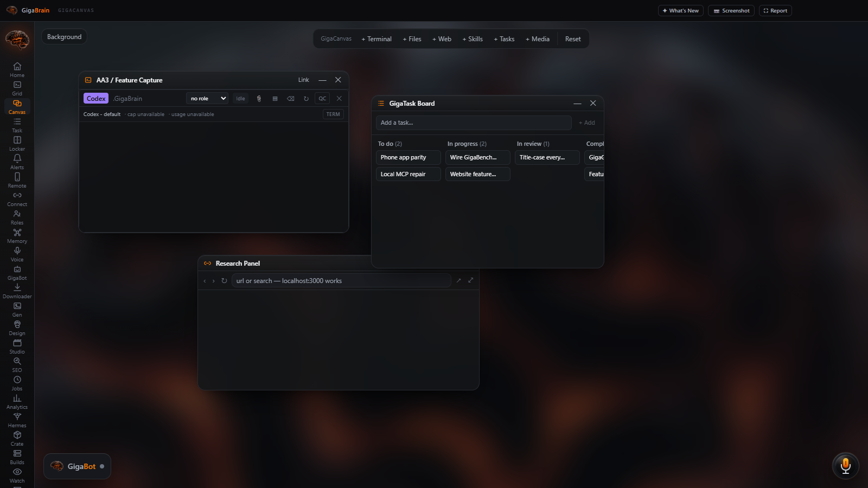Viewport: 868px width, 488px height.
Task: Open the no role dropdown
Action: click(x=207, y=99)
